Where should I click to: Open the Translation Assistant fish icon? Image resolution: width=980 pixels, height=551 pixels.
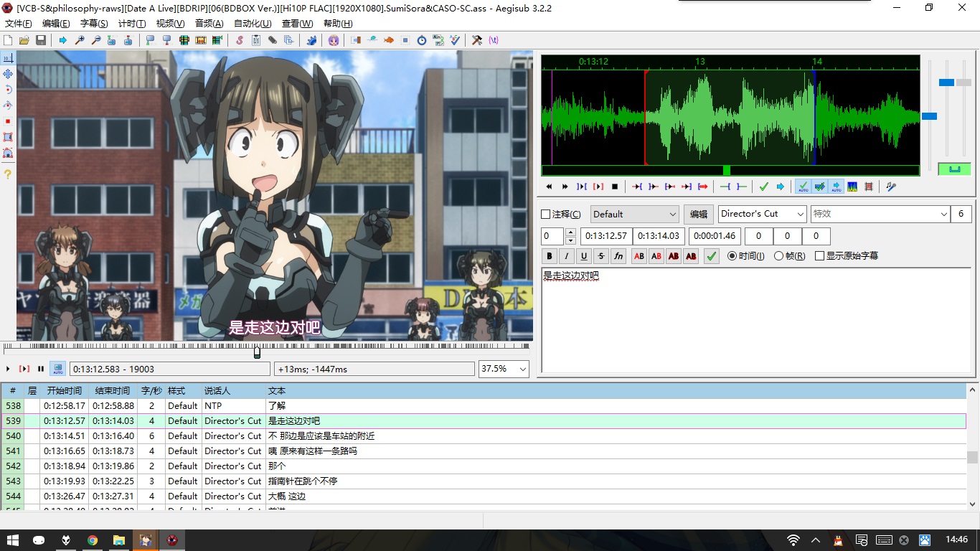click(x=389, y=40)
